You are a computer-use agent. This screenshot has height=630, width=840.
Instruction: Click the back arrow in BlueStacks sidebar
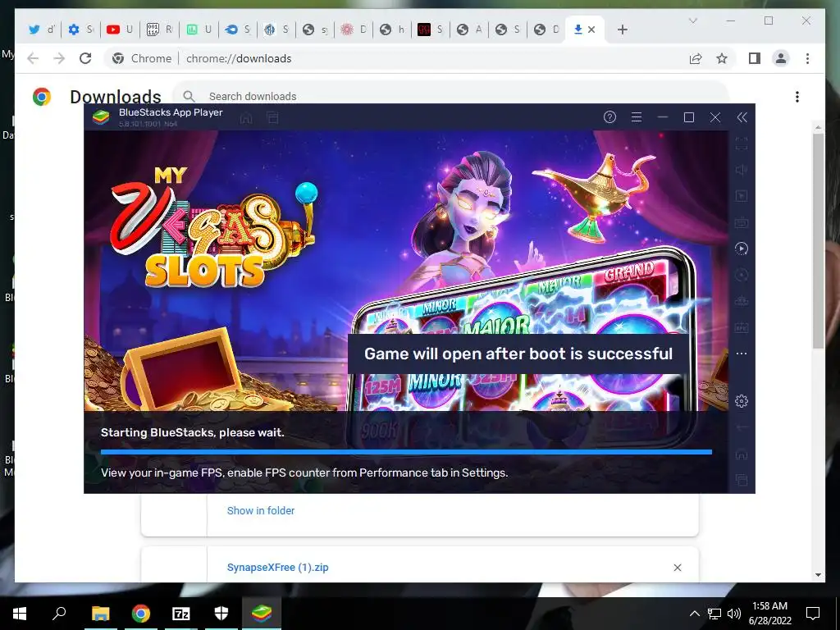point(742,427)
